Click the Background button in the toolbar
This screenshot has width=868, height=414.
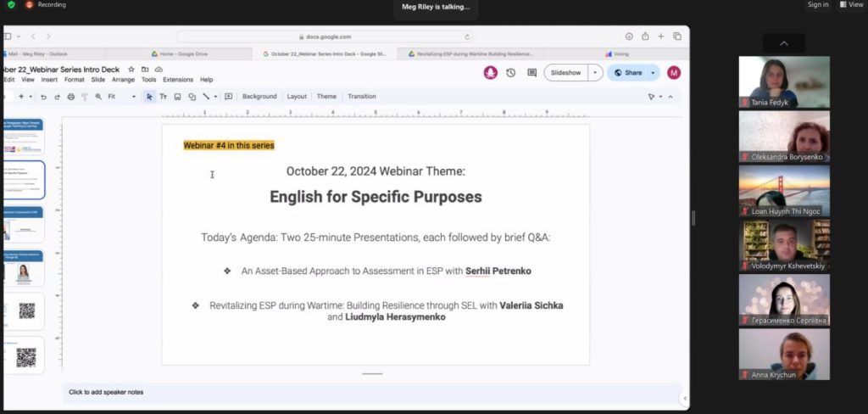(259, 97)
